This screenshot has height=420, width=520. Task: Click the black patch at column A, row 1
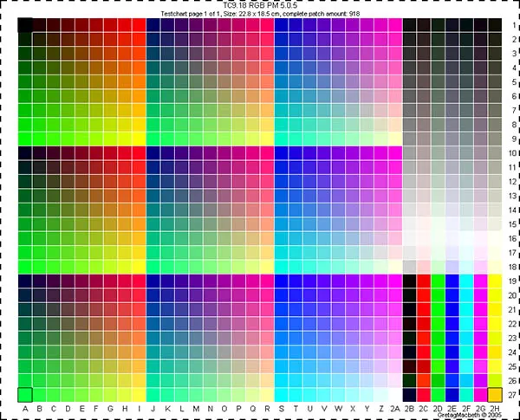(x=25, y=25)
